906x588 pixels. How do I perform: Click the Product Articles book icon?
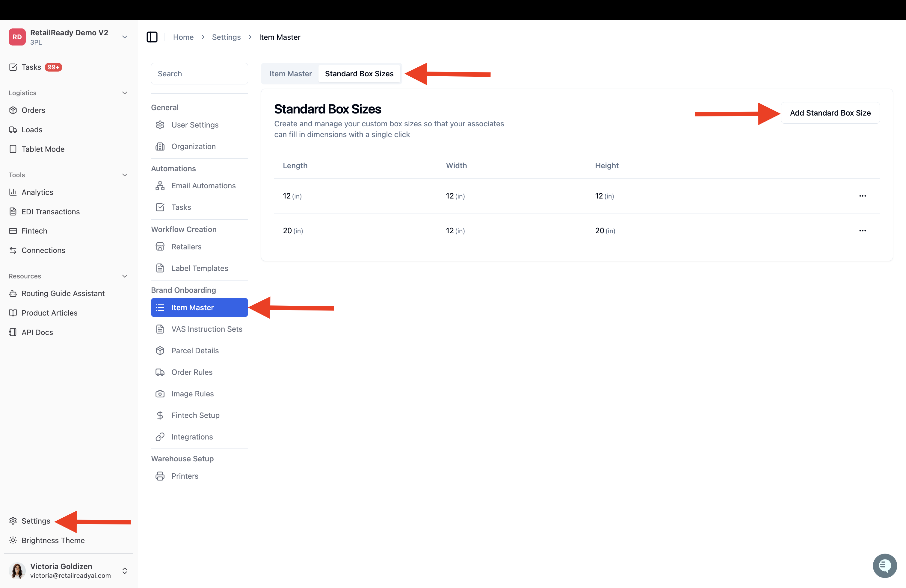click(x=13, y=313)
